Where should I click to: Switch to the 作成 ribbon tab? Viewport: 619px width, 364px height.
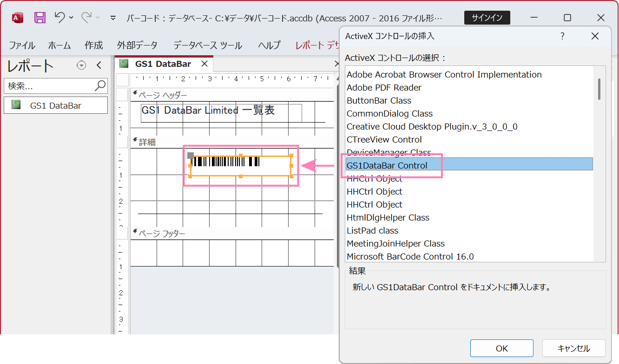tap(93, 45)
